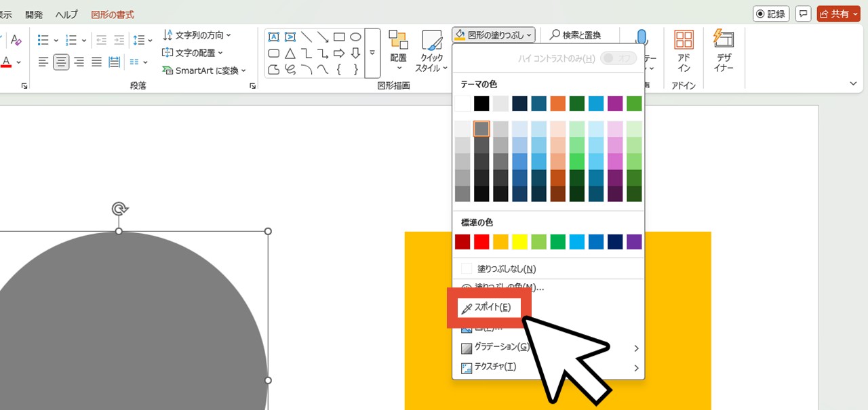Viewport: 868px width, 410px height.
Task: Click the 配置 (Arrange) icon
Action: click(x=399, y=52)
